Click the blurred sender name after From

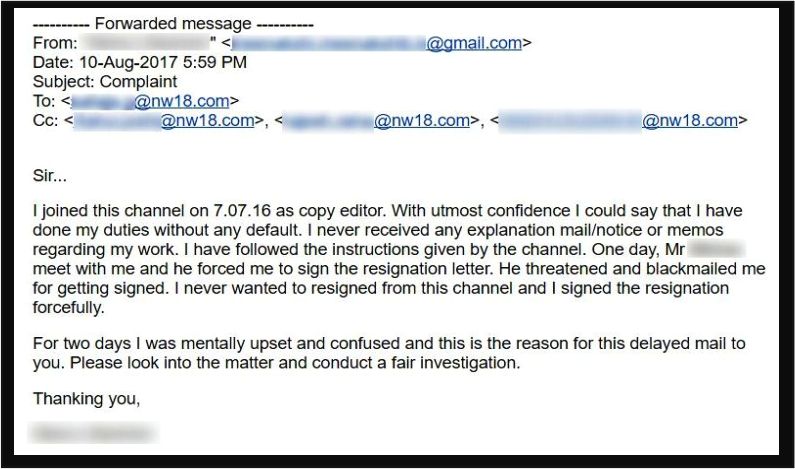point(146,43)
